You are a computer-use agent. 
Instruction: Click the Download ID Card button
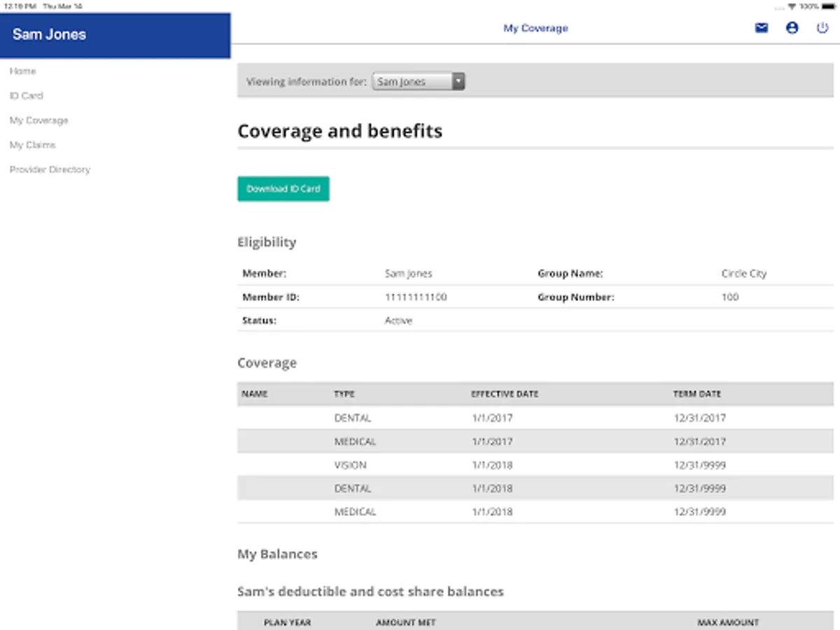(x=283, y=189)
